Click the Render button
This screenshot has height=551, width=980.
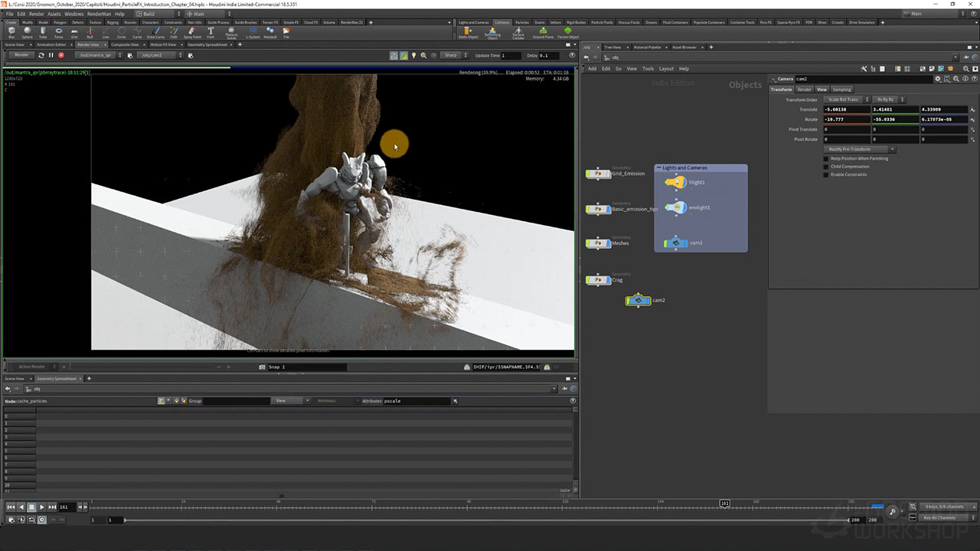click(21, 55)
